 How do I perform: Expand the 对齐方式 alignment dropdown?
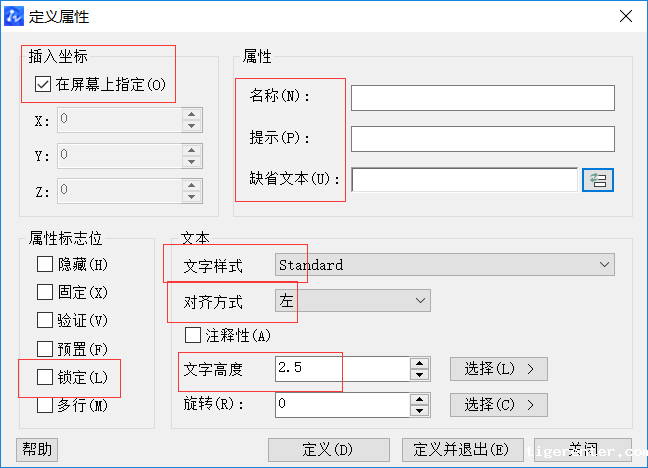[350, 301]
